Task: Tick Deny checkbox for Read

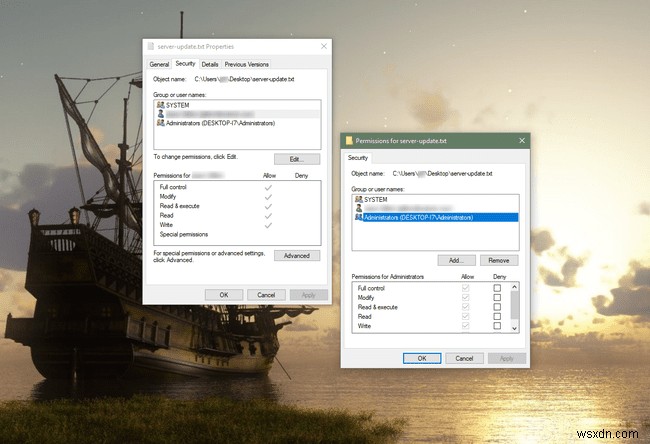Action: [x=497, y=316]
